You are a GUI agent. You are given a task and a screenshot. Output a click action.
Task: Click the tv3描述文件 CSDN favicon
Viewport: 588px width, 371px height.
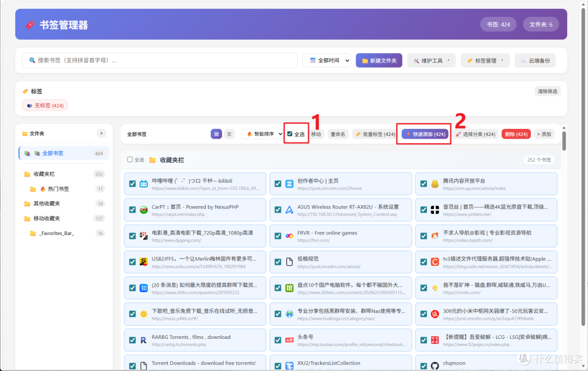[x=434, y=262]
